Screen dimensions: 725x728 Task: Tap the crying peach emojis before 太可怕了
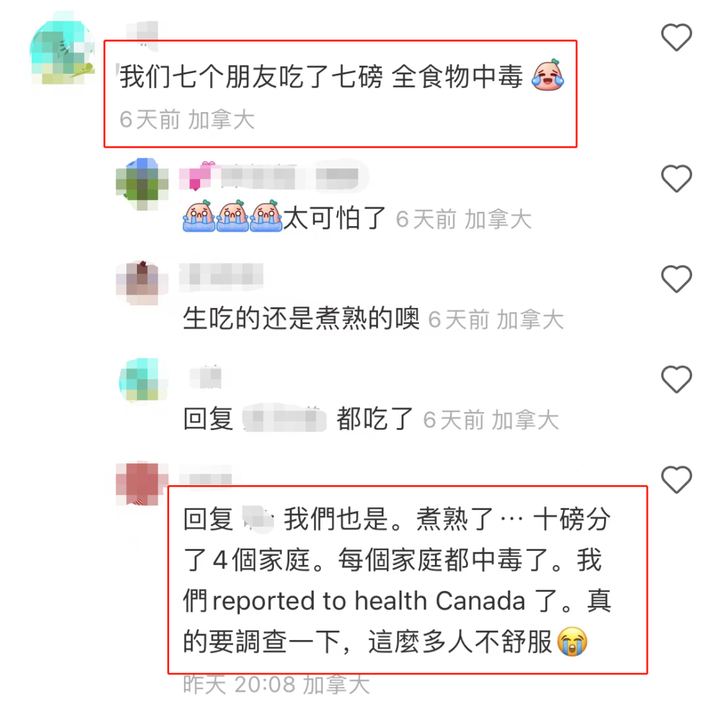point(232,216)
